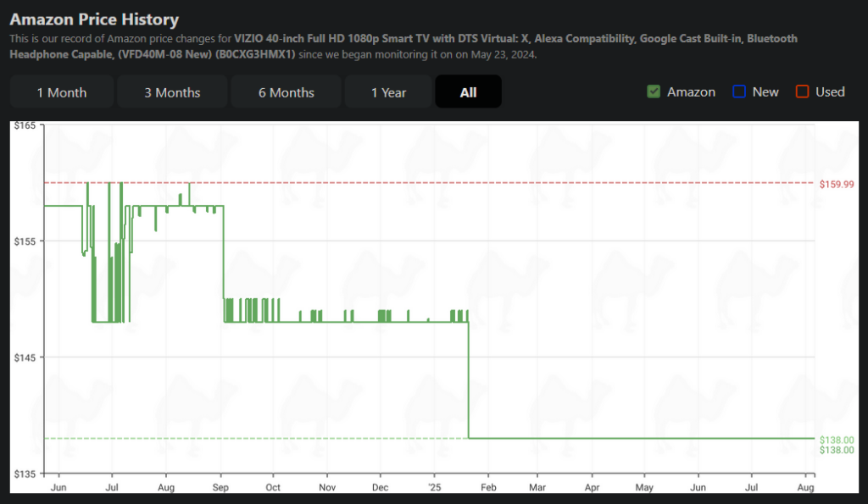Image resolution: width=868 pixels, height=504 pixels.
Task: Click the lower $138.00 current price label
Action: click(x=837, y=450)
